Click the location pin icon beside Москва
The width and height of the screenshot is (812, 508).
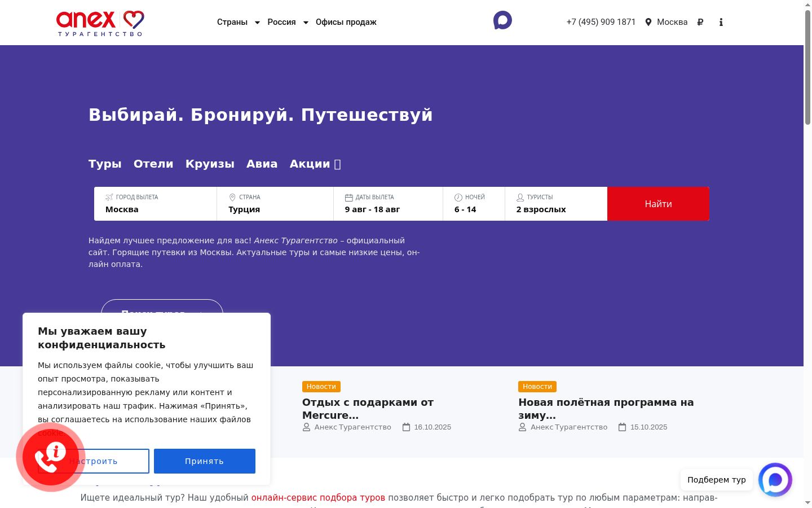(x=648, y=22)
